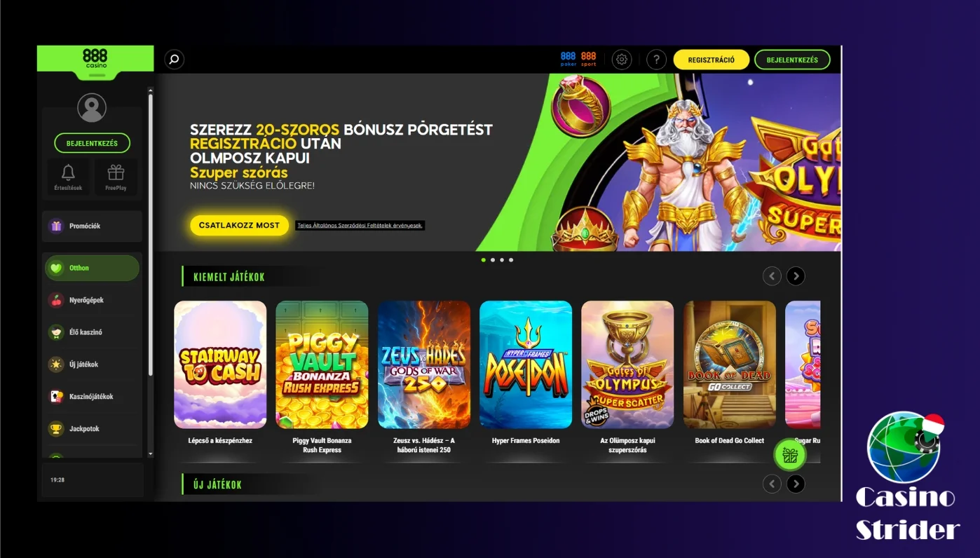Open Értesítések bell notifications
The width and height of the screenshot is (980, 558).
tap(68, 177)
